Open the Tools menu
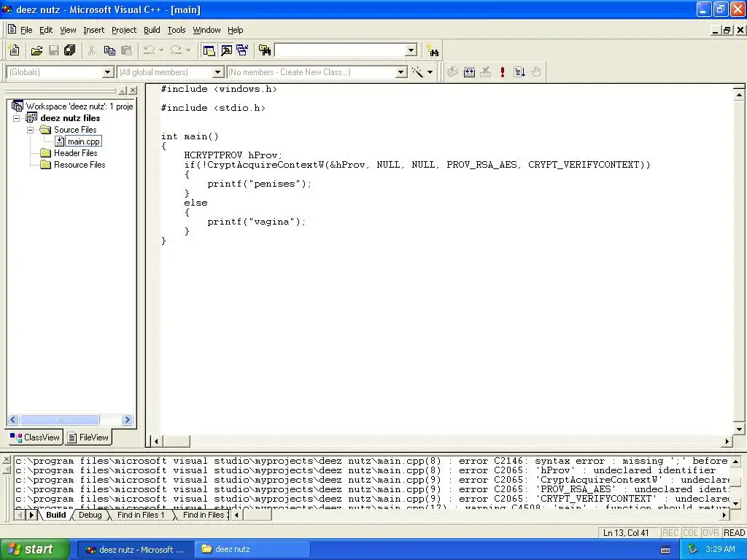Image resolution: width=747 pixels, height=560 pixels. (x=177, y=30)
